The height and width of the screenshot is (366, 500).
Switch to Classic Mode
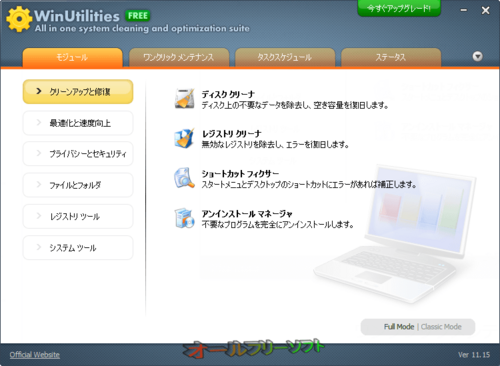coord(441,327)
